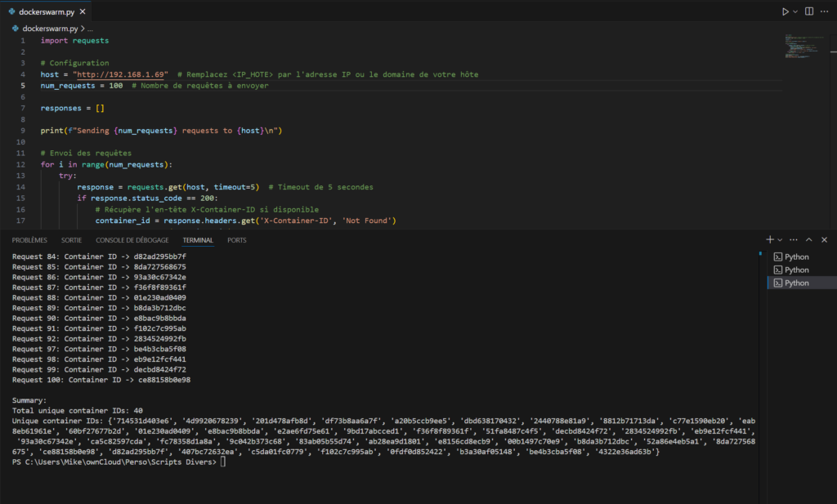Close the dockerswarm.py tab
Screen dimensions: 837x504
pos(83,11)
